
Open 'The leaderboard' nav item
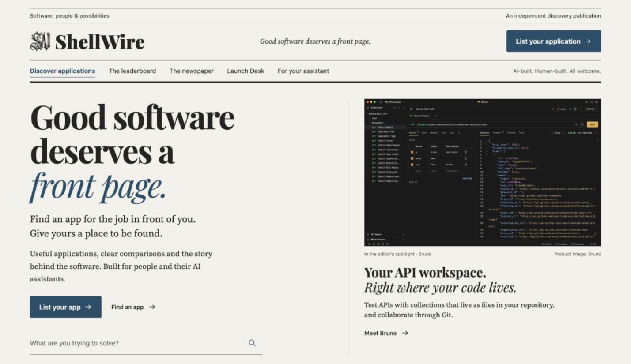point(132,71)
